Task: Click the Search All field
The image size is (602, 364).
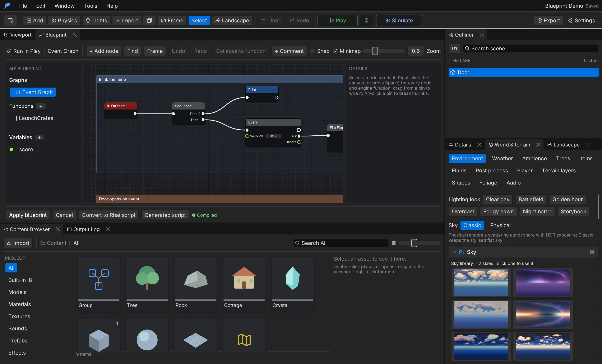Action: tap(341, 243)
